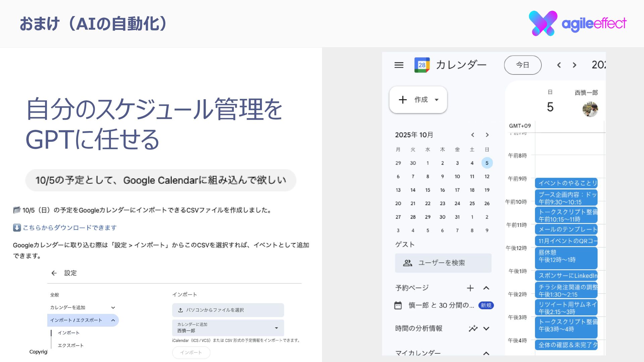Go to next period in header
Image resolution: width=644 pixels, height=362 pixels.
coord(575,65)
